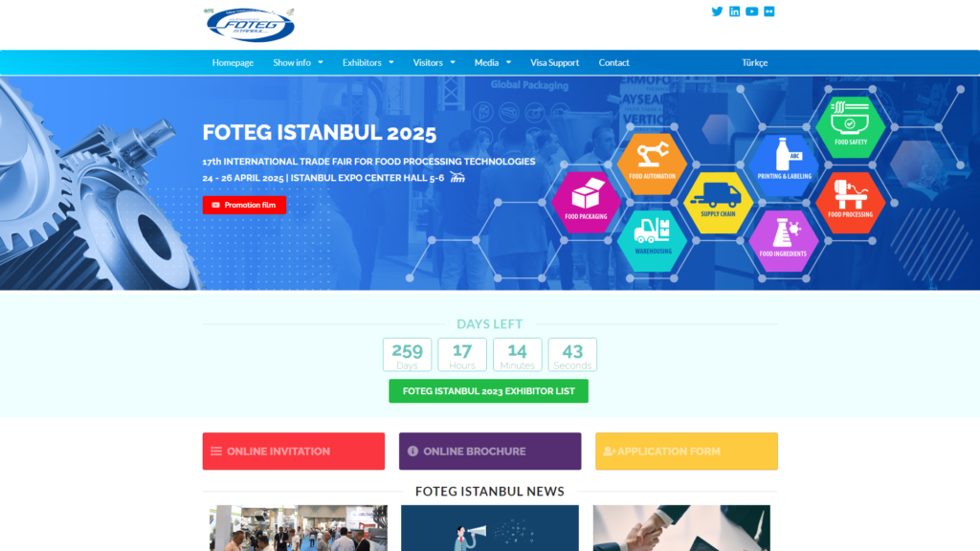980x551 pixels.
Task: Click the FOTEG ISTANBUL 2025 heading
Action: [x=320, y=132]
